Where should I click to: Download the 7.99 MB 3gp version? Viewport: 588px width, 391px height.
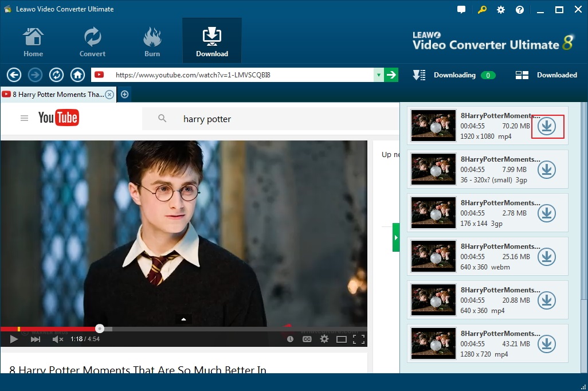tap(547, 170)
